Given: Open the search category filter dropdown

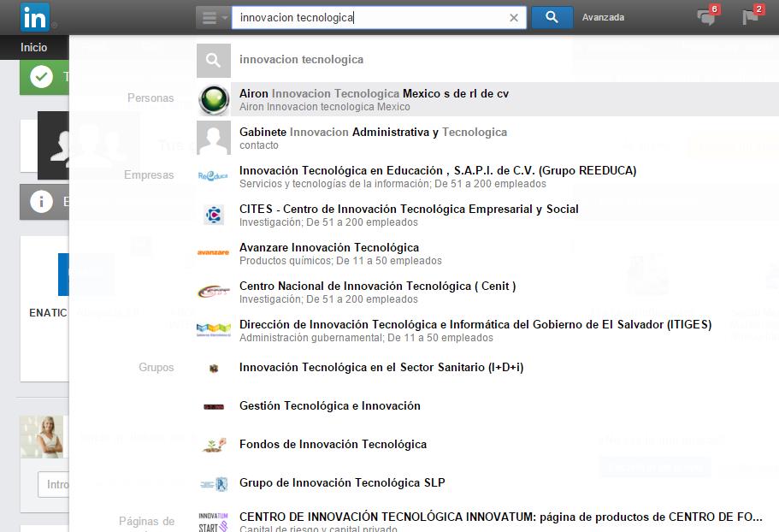Looking at the screenshot, I should pyautogui.click(x=213, y=17).
